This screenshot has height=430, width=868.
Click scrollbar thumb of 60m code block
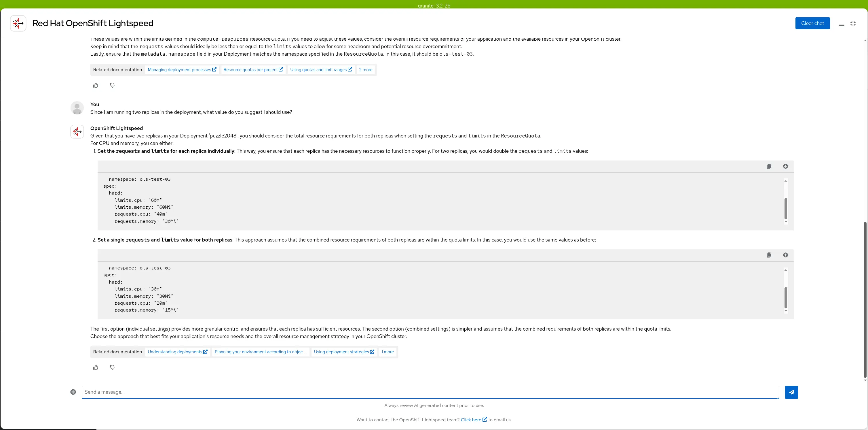tap(786, 208)
